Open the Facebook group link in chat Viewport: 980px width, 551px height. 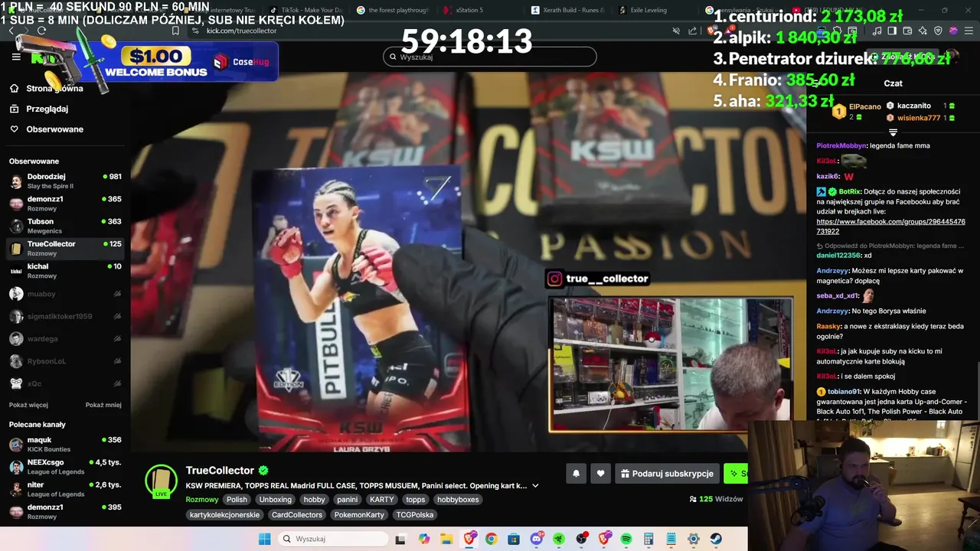pos(890,227)
